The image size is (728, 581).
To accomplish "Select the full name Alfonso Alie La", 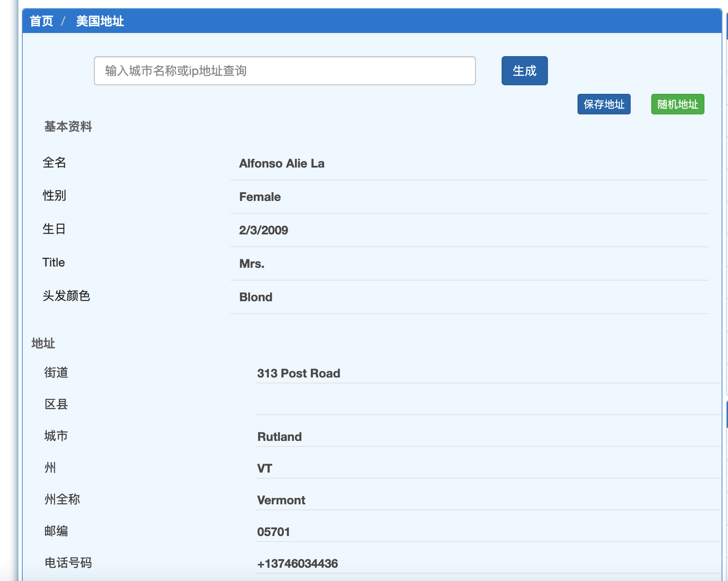I will tap(282, 164).
